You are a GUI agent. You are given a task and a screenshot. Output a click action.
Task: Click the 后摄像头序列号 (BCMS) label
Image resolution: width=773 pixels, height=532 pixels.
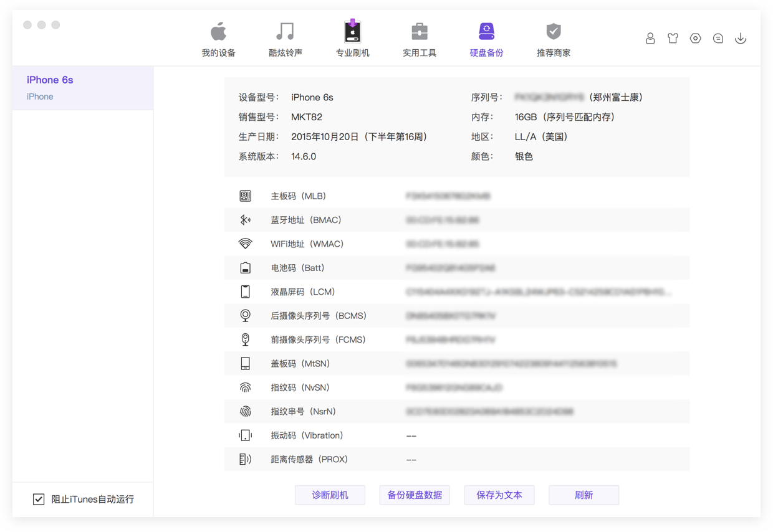(319, 316)
